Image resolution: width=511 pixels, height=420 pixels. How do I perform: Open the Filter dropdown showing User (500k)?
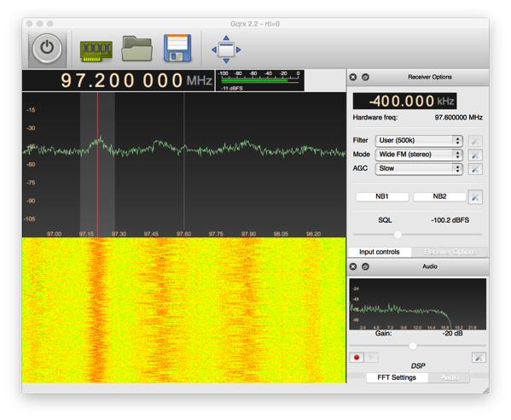click(x=419, y=141)
